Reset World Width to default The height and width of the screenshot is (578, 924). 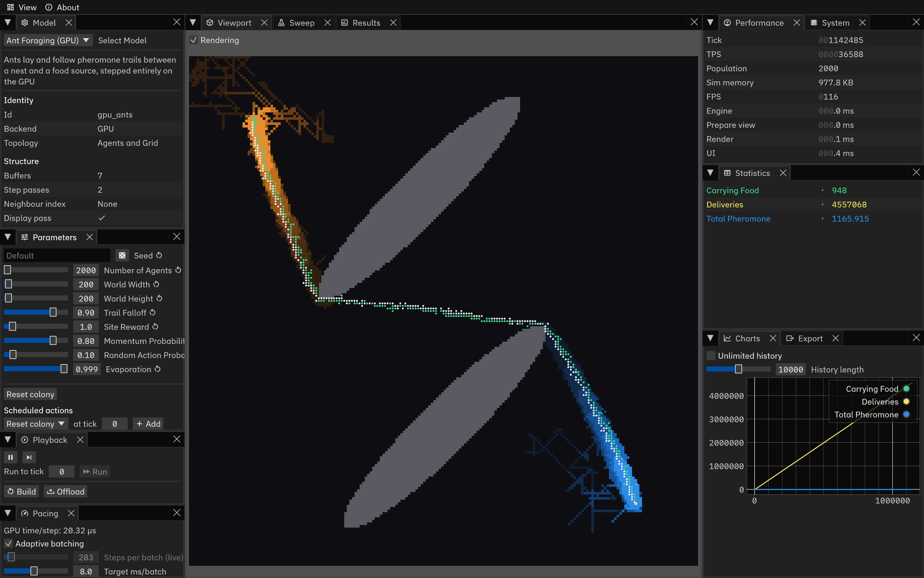pyautogui.click(x=156, y=285)
